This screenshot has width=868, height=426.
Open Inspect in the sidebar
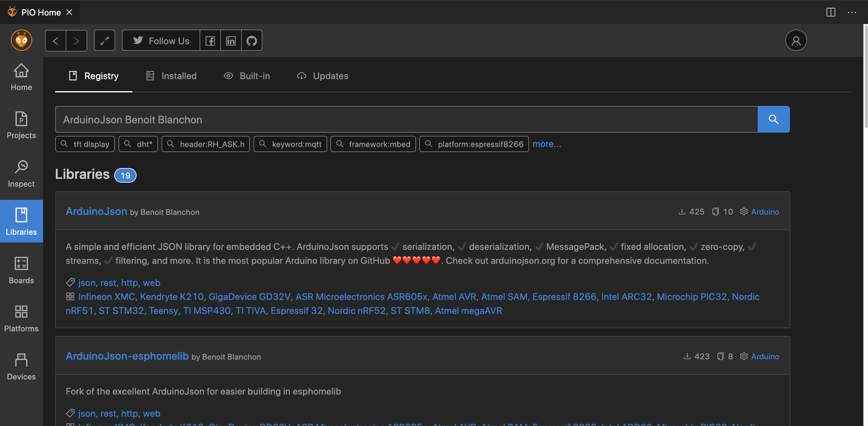21,174
